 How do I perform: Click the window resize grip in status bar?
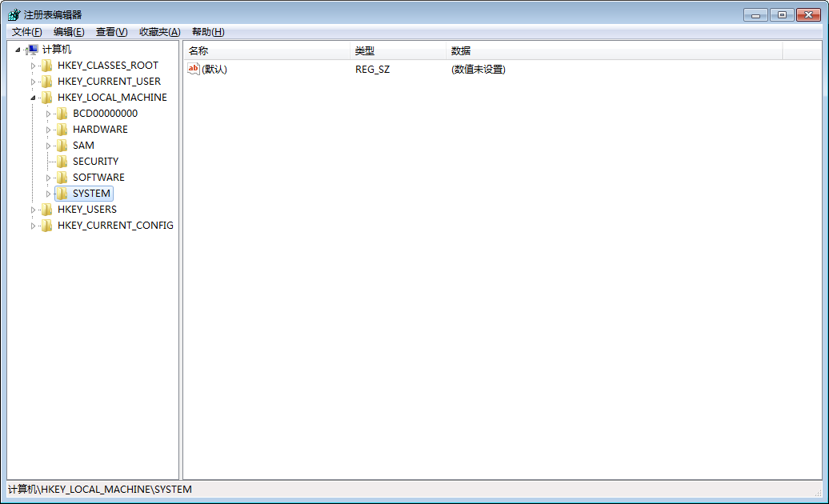(818, 492)
